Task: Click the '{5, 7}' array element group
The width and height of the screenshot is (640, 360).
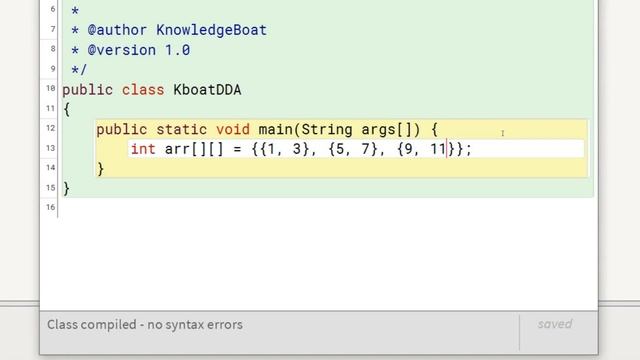Action: click(x=353, y=149)
